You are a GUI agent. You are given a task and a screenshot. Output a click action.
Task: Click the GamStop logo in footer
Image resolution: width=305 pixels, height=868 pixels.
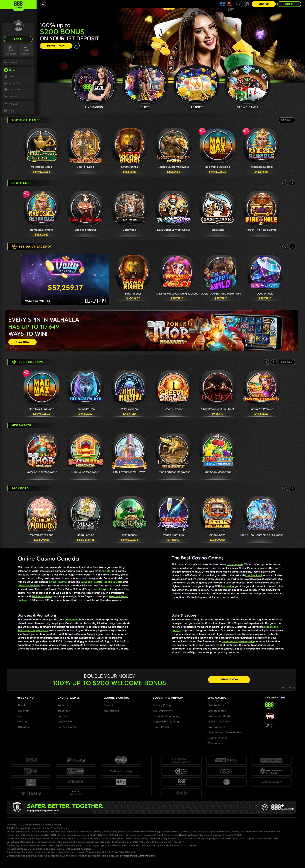click(226, 760)
